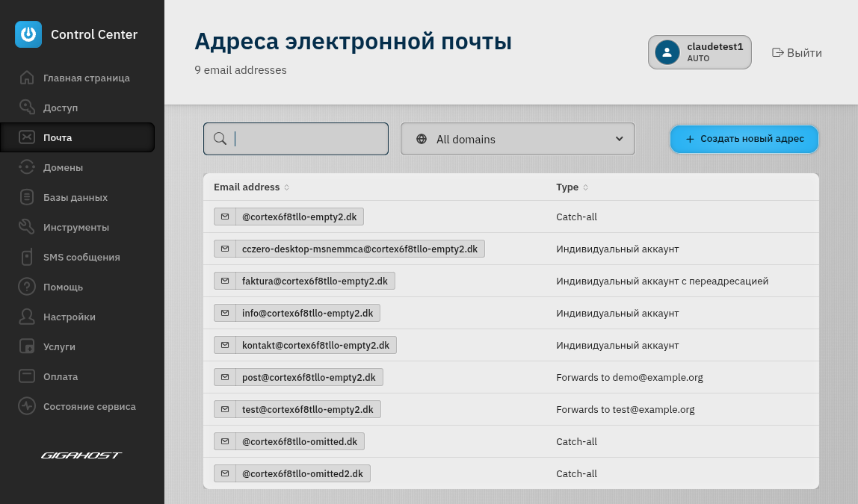Sort by Email address column arrows
The image size is (858, 504).
[x=286, y=187]
